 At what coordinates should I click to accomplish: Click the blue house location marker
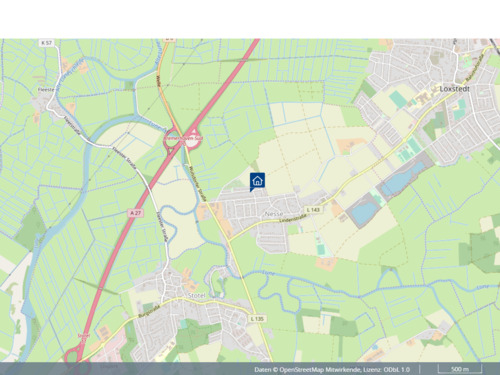(257, 182)
